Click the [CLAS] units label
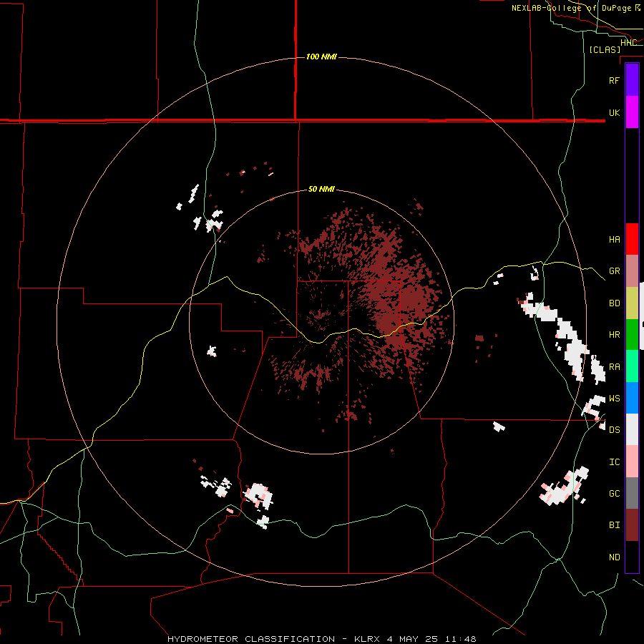The image size is (644, 644). (x=605, y=49)
